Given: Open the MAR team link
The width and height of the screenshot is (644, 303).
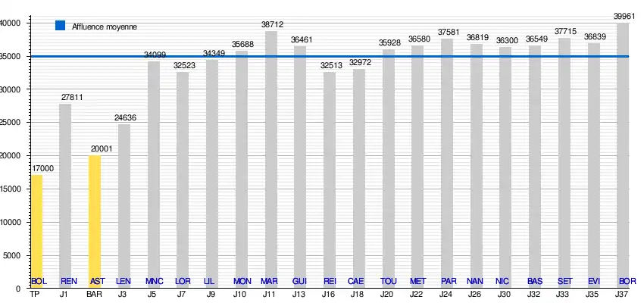Looking at the screenshot, I should (x=270, y=281).
